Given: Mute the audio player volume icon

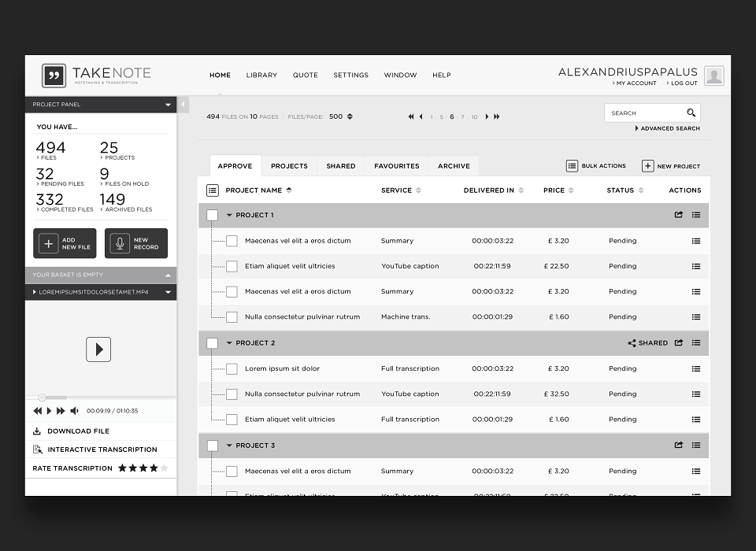Looking at the screenshot, I should (74, 411).
